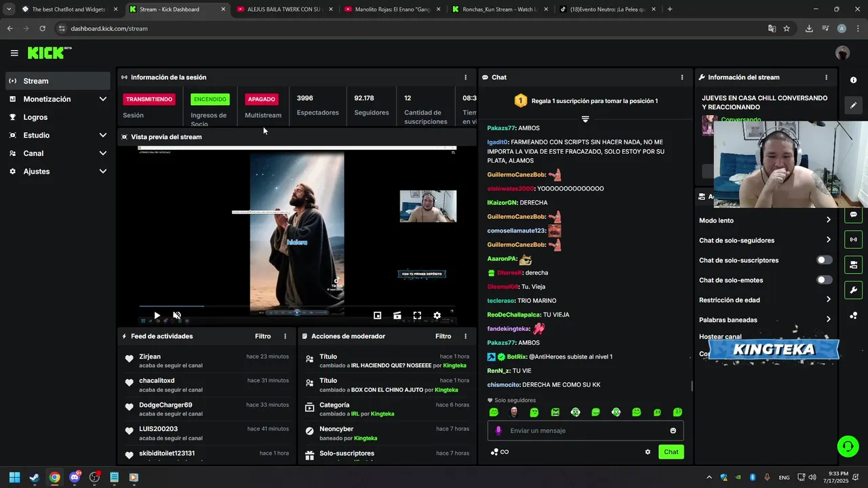Select Stream in left sidebar
868x488 pixels.
(x=58, y=81)
